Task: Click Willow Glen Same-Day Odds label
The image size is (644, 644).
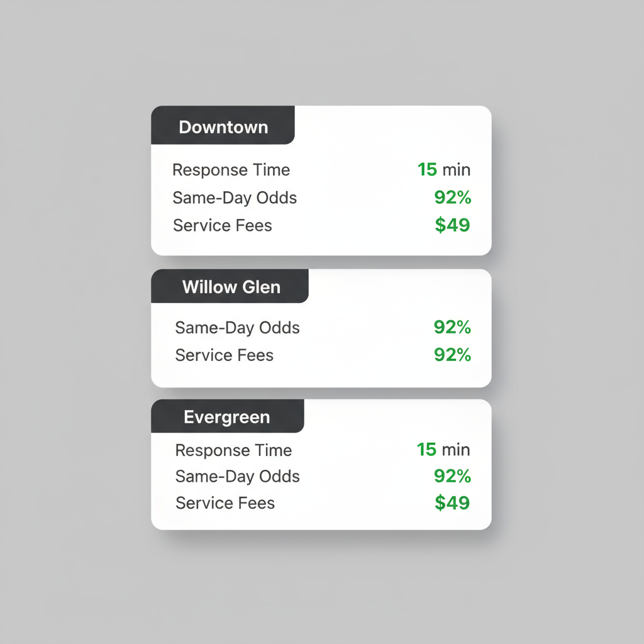Action: [x=237, y=328]
